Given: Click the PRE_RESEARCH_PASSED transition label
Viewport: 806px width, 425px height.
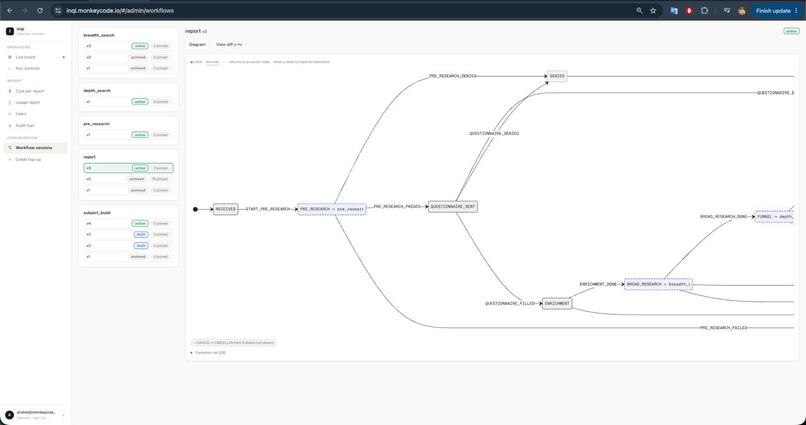Looking at the screenshot, I should 397,207.
